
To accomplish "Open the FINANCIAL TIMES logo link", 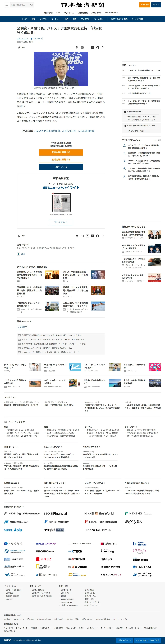I will [98, 530].
